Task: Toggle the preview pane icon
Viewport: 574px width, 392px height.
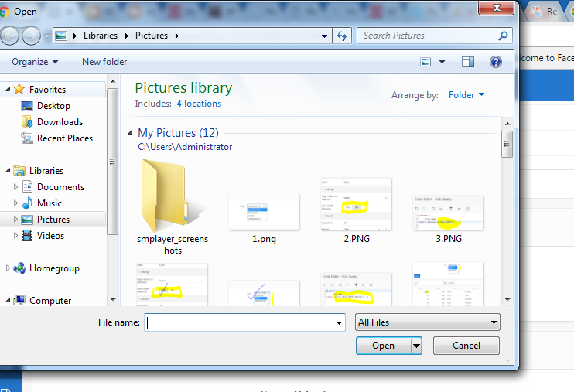Action: click(468, 62)
